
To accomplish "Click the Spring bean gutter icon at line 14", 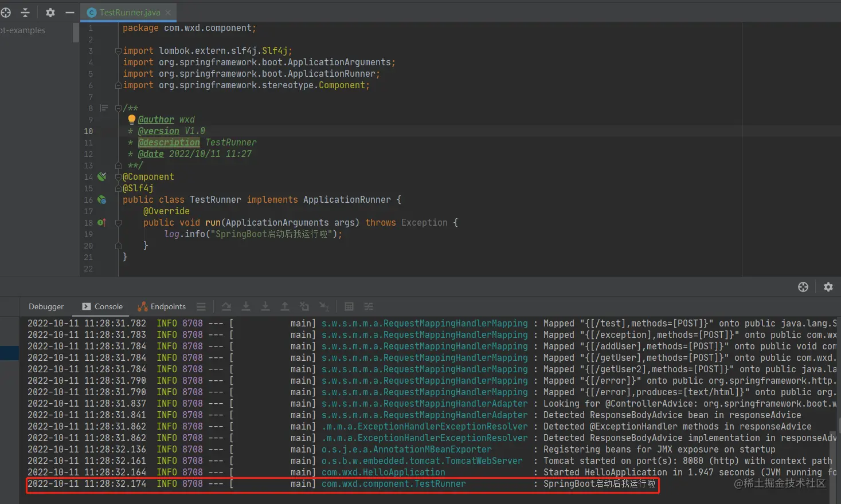I will point(101,176).
